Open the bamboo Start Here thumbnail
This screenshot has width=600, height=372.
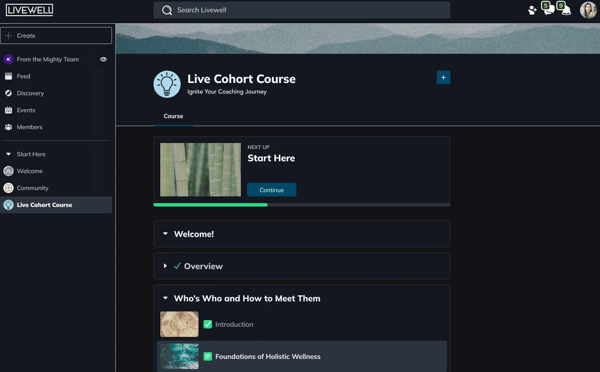tap(201, 170)
